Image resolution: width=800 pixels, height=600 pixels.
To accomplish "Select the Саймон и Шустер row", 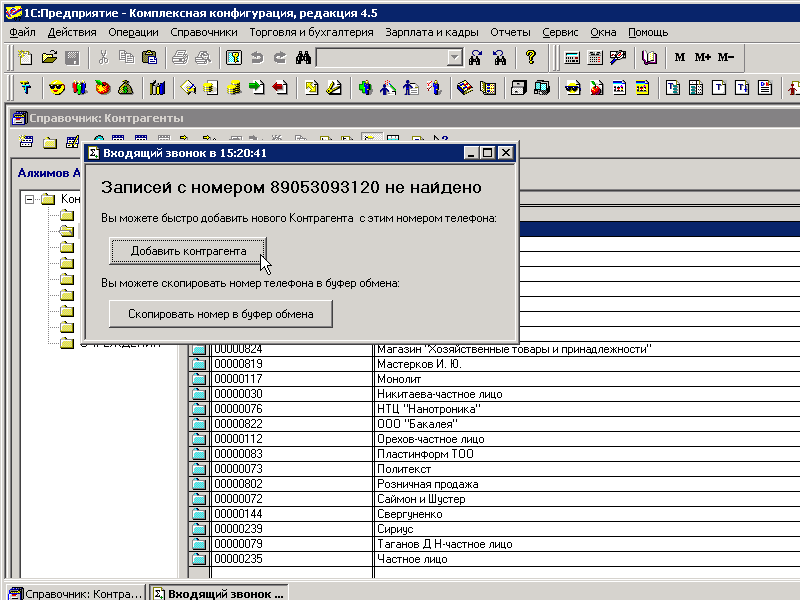I will [x=494, y=499].
